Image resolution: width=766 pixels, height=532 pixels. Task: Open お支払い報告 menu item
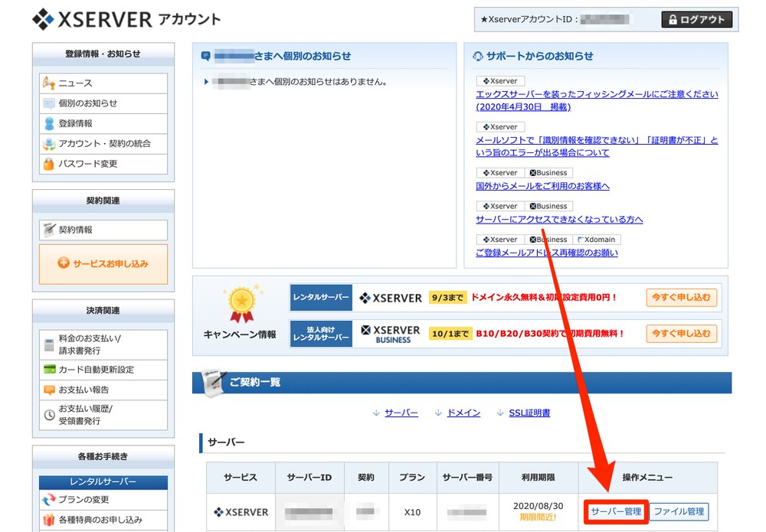(103, 390)
